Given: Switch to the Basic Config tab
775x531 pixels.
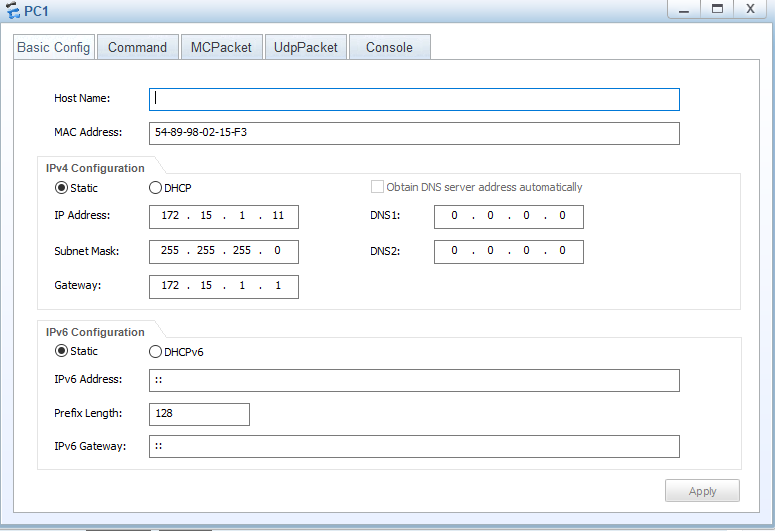Looking at the screenshot, I should click(54, 47).
